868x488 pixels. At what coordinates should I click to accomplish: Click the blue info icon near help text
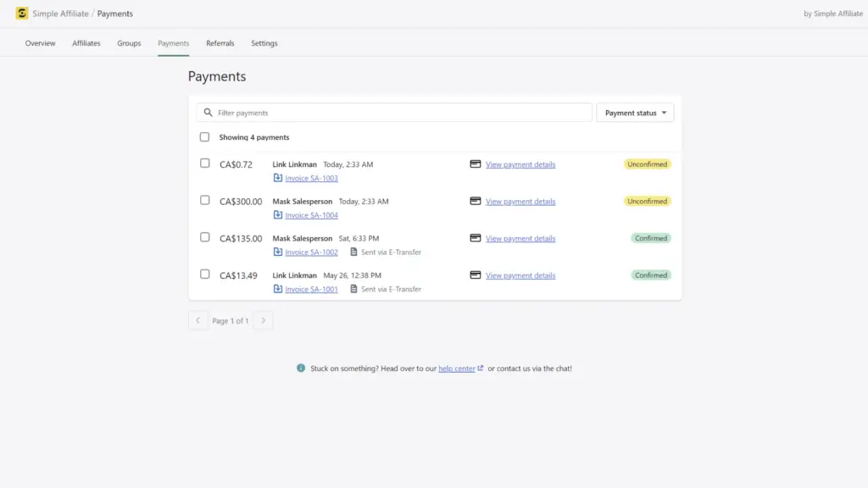301,369
